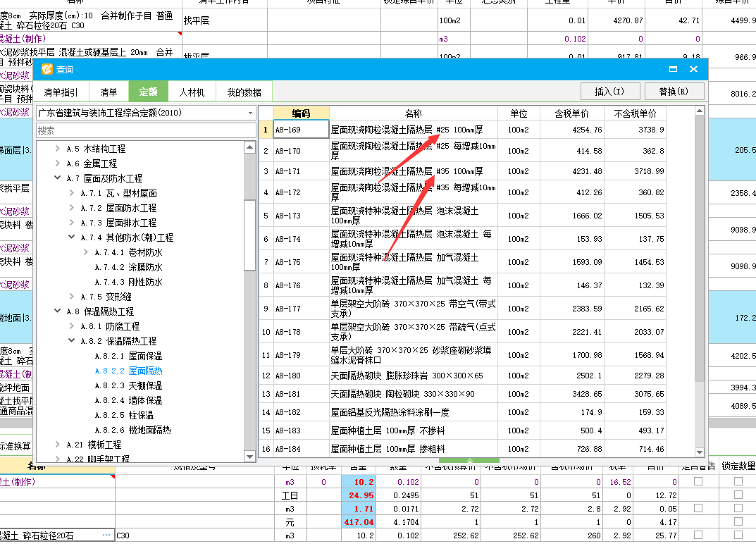Expand the A.5 木结构工程 node
Image resolution: width=756 pixels, height=551 pixels.
[x=57, y=149]
